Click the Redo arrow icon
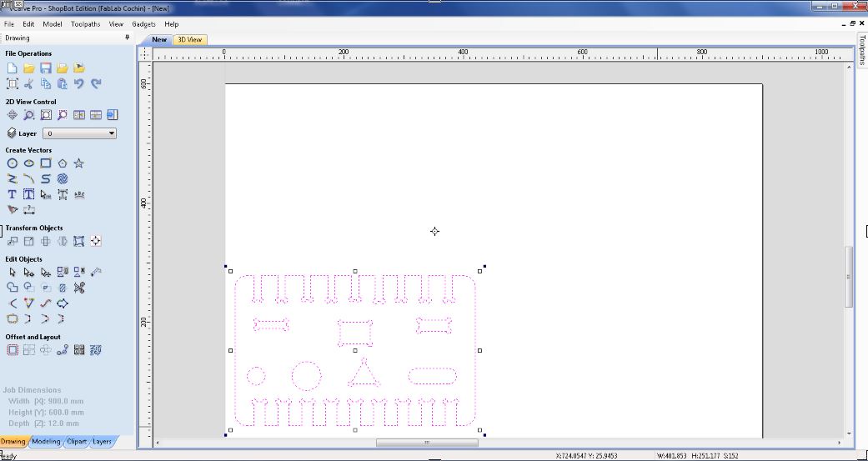 (x=96, y=83)
